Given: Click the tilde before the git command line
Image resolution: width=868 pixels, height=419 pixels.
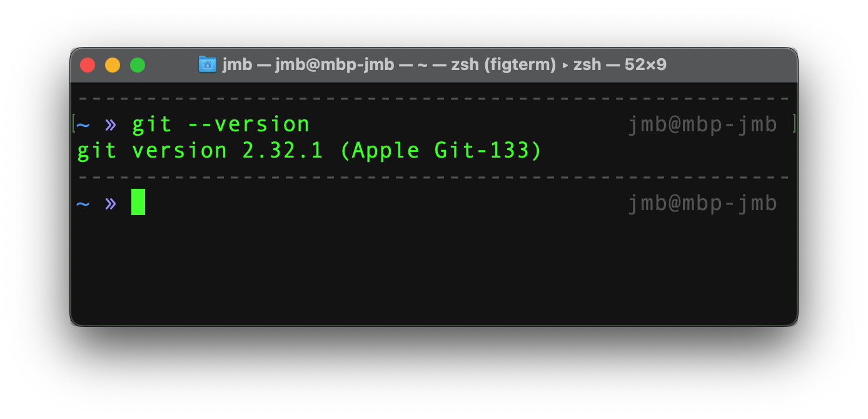Looking at the screenshot, I should click(83, 123).
